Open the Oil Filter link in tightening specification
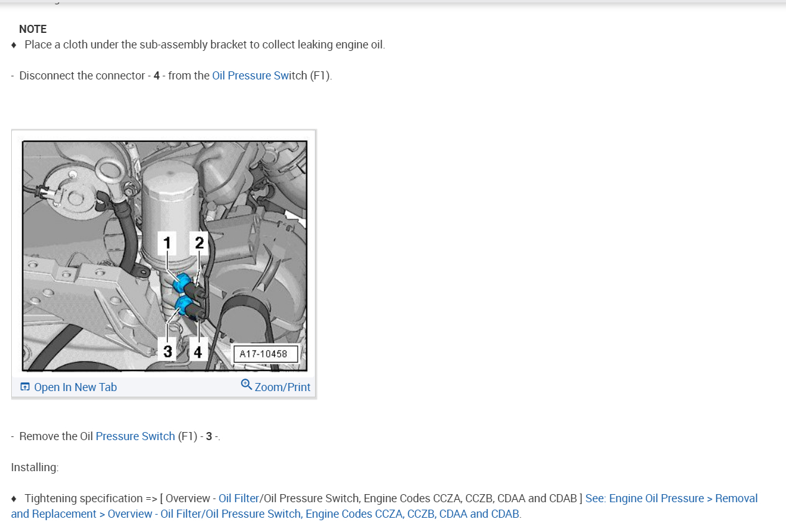Screen dimensions: 786x532 tap(239, 498)
